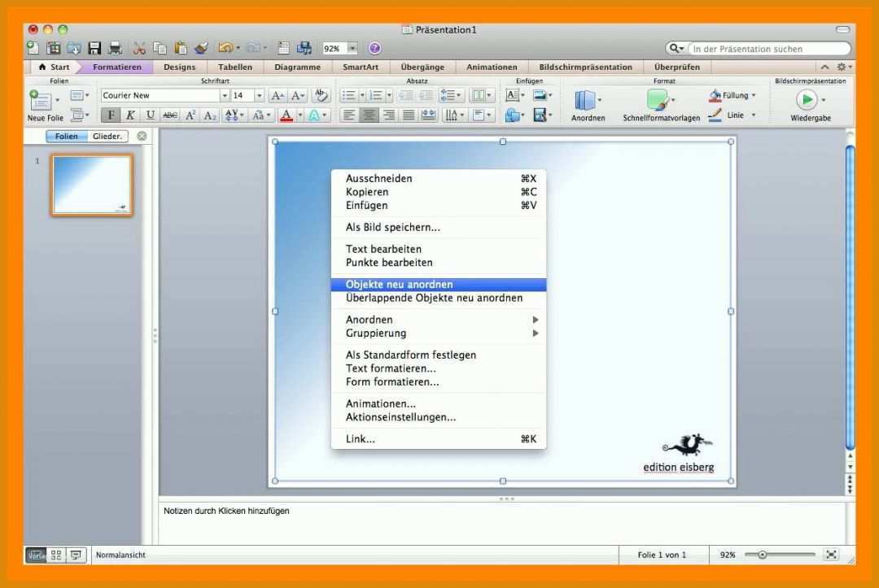Apply strikethrough ABC formatting
This screenshot has height=588, width=879.
point(170,115)
